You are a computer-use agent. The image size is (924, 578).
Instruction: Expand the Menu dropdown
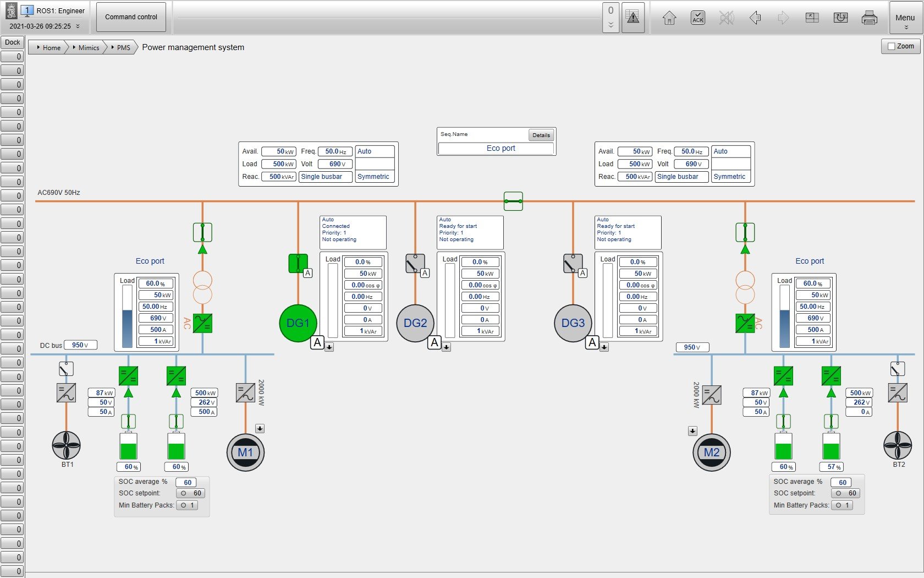pyautogui.click(x=905, y=21)
